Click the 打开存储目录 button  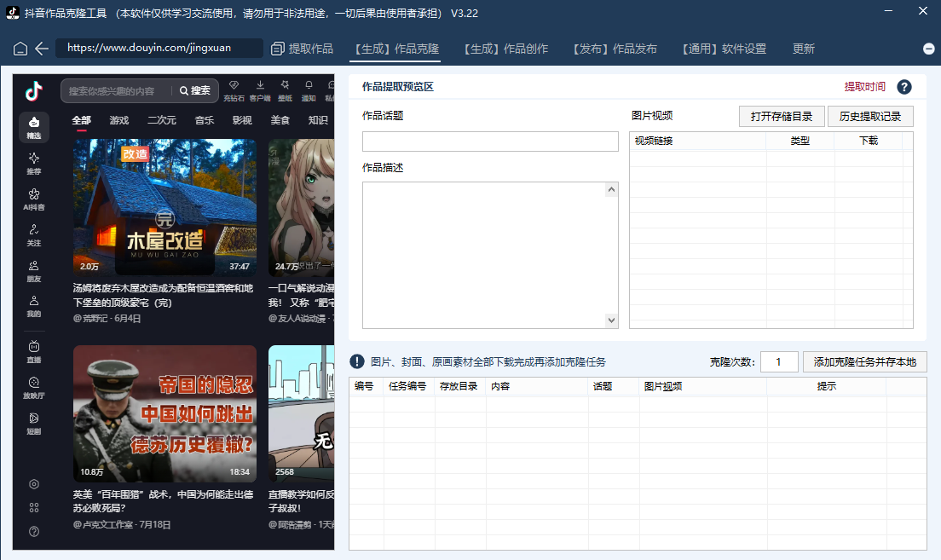click(x=782, y=117)
